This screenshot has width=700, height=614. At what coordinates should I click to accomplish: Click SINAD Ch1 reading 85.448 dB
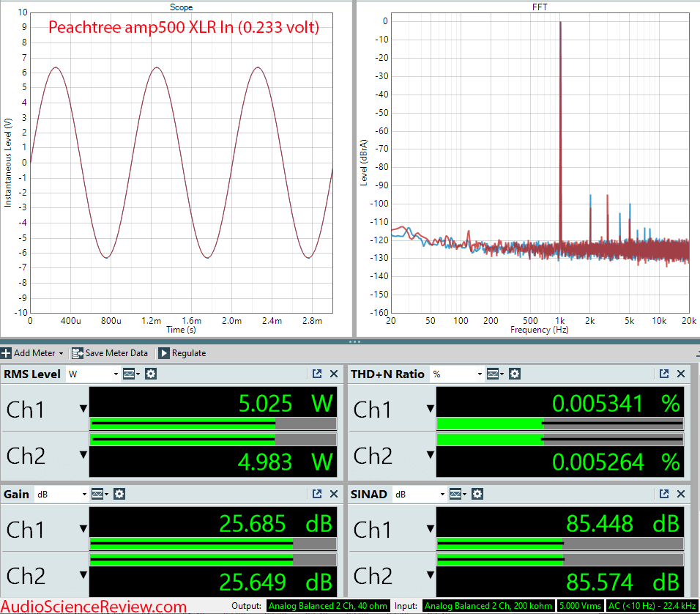(623, 523)
